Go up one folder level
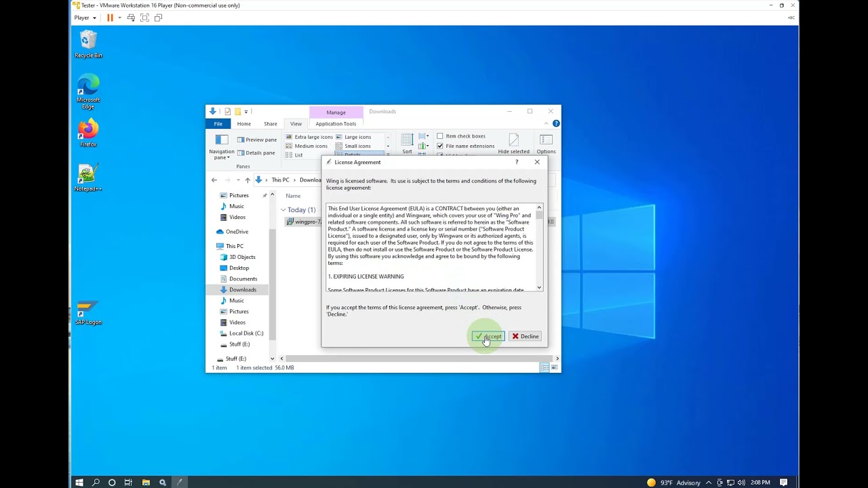Screen dimensions: 868x488 coord(248,180)
